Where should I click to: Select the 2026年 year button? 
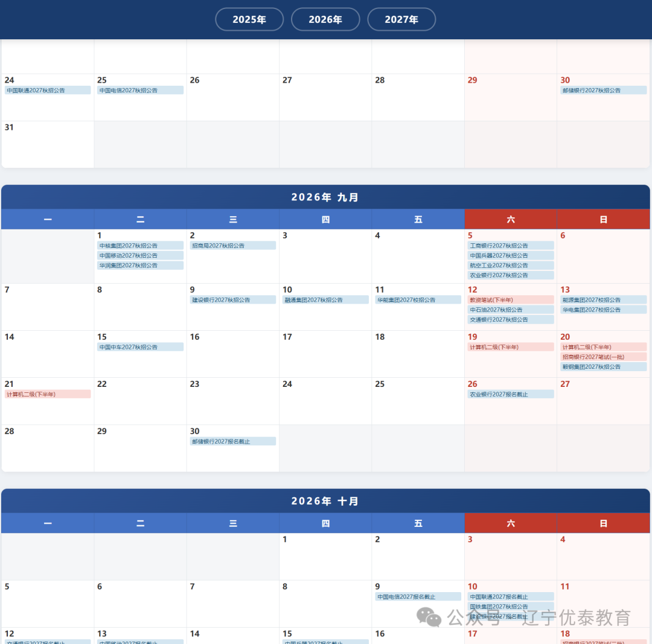325,19
